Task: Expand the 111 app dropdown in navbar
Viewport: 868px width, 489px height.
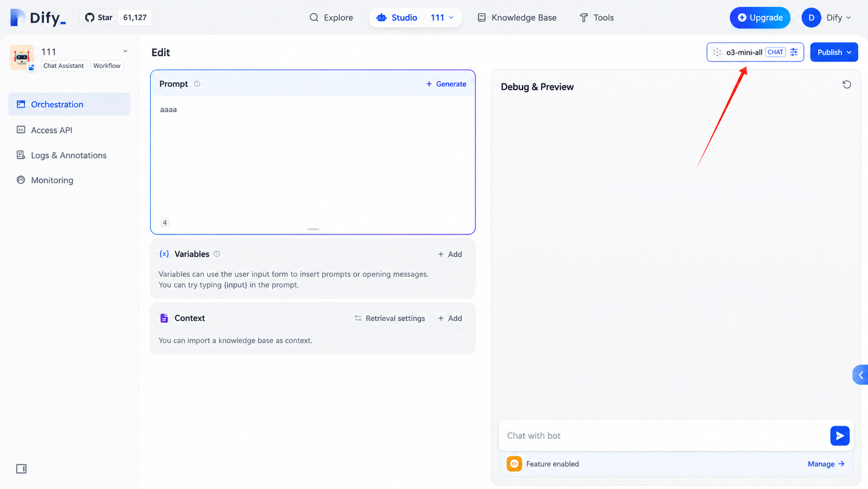Action: [442, 18]
